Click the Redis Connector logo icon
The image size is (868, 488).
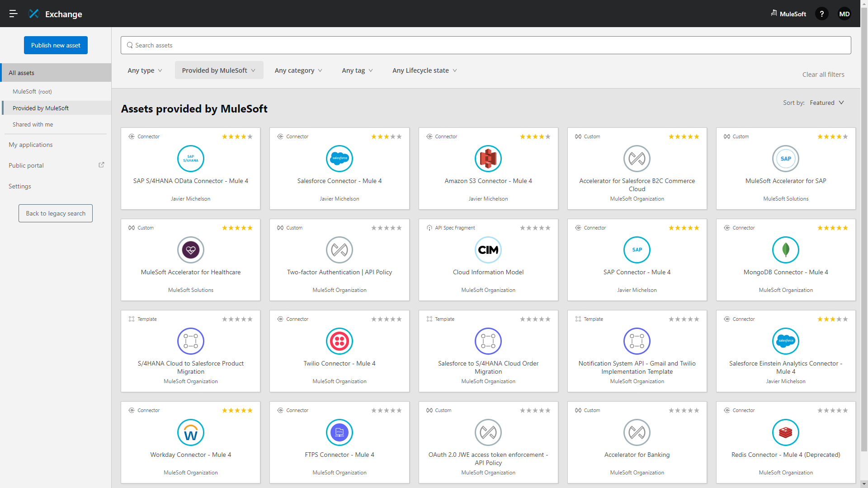tap(785, 432)
